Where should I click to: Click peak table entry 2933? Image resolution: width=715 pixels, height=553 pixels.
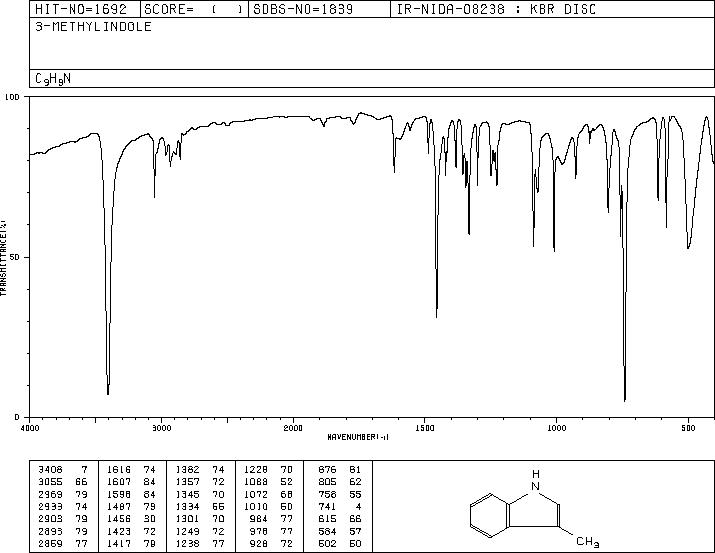click(50, 506)
